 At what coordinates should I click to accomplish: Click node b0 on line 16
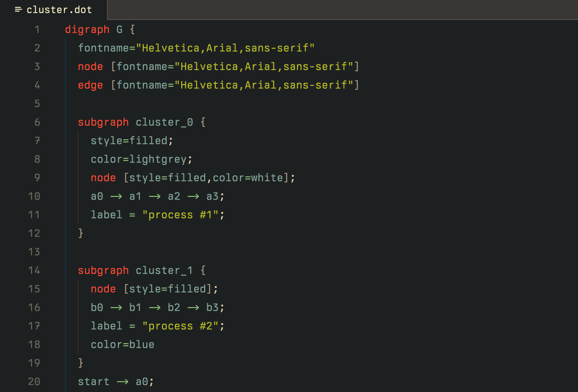[97, 308]
